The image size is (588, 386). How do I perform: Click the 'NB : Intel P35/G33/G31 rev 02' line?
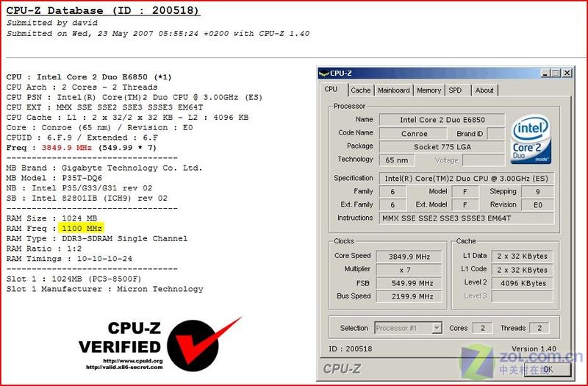tap(79, 188)
